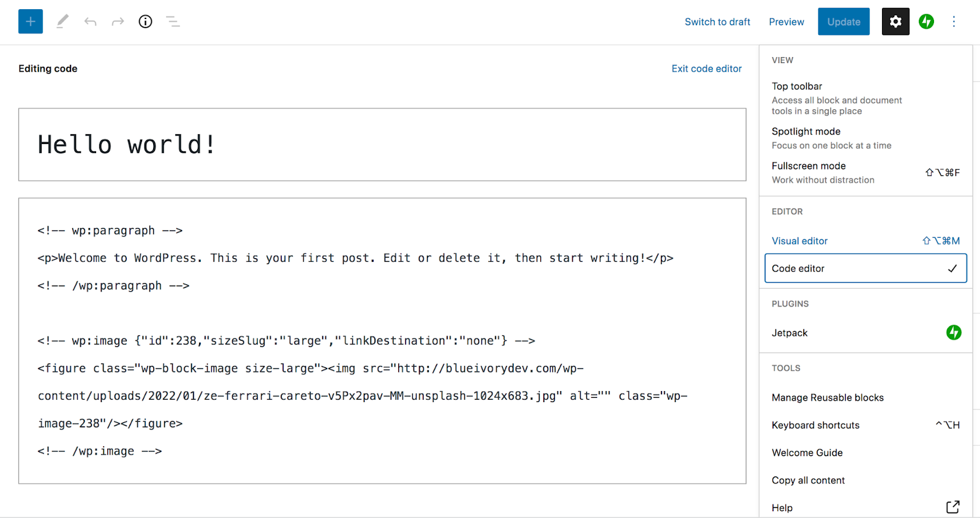The width and height of the screenshot is (980, 518).
Task: Click into the post code textarea
Action: point(382,341)
